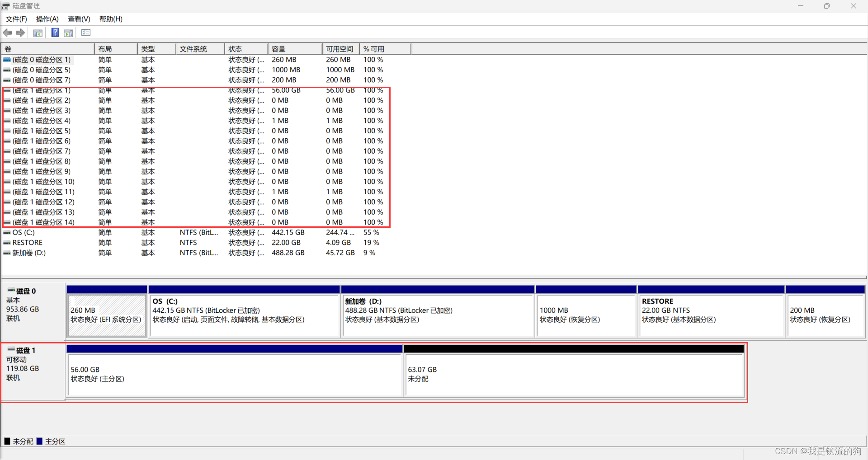Viewport: 868px width, 460px height.
Task: Sort by the 布局 column header
Action: click(x=116, y=49)
